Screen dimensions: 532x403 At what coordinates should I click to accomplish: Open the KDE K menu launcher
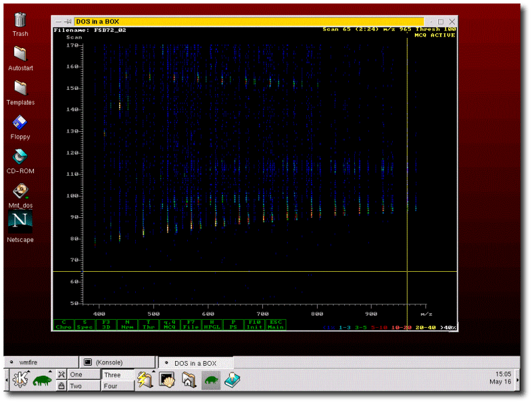(19, 380)
